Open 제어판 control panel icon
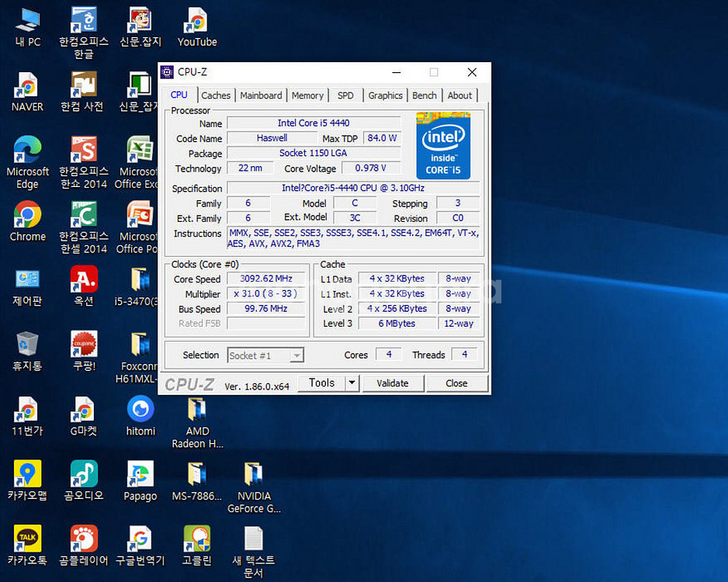728x582 pixels. (x=28, y=286)
